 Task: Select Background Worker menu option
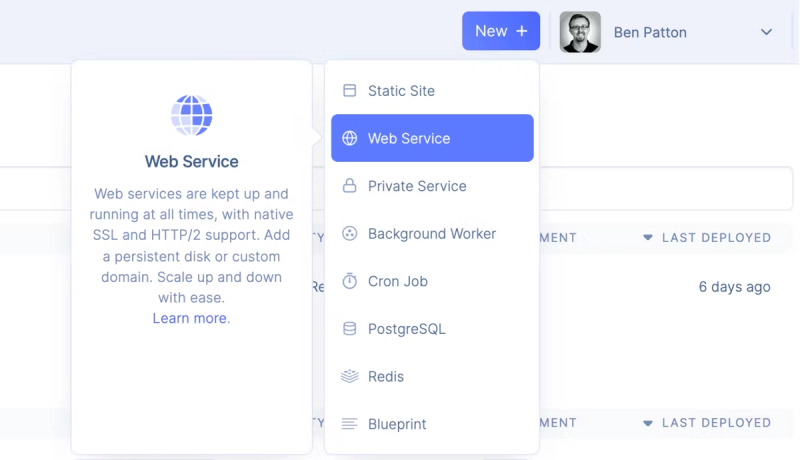point(432,233)
